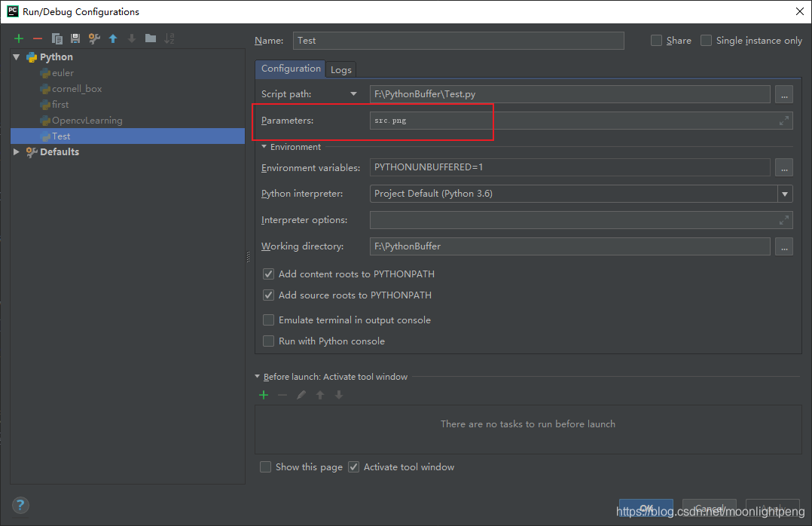812x526 pixels.
Task: Open the Python interpreter dropdown
Action: point(785,194)
